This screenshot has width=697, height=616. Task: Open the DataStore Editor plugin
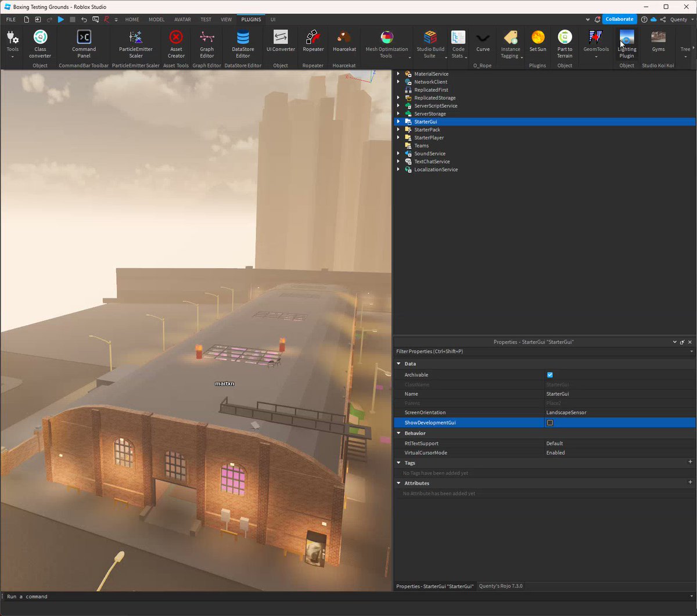click(243, 44)
